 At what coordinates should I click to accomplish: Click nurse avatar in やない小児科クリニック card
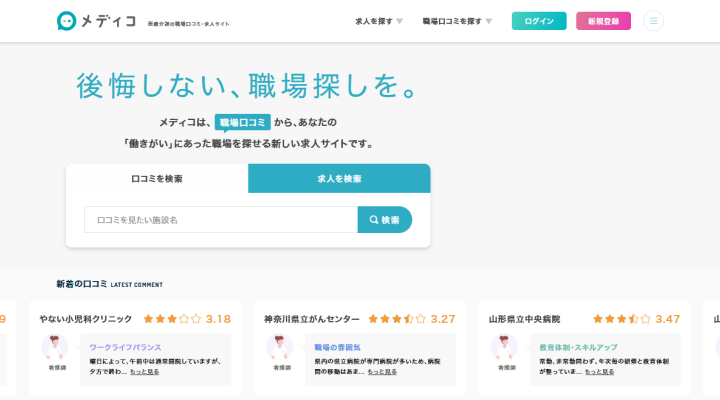[55, 347]
